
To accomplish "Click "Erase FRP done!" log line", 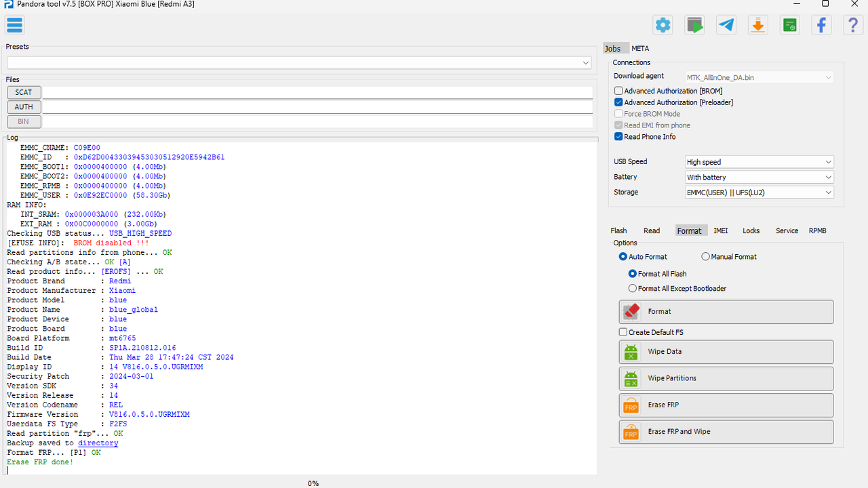I will [x=40, y=462].
